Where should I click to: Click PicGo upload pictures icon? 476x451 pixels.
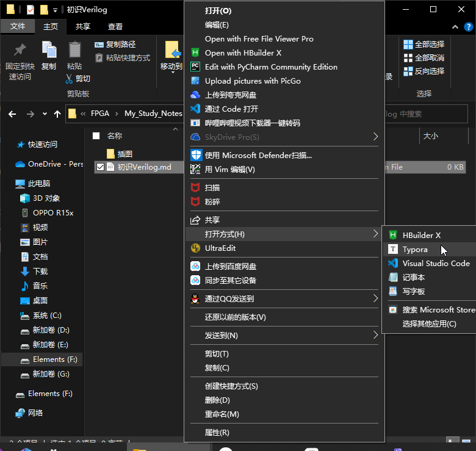click(x=195, y=81)
